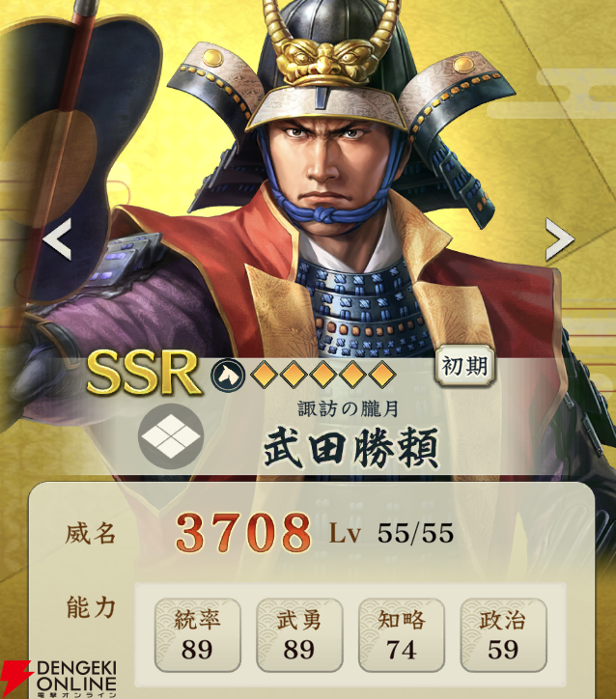Image resolution: width=616 pixels, height=699 pixels.
Task: Go to previous character with left arrow
Action: tap(58, 239)
